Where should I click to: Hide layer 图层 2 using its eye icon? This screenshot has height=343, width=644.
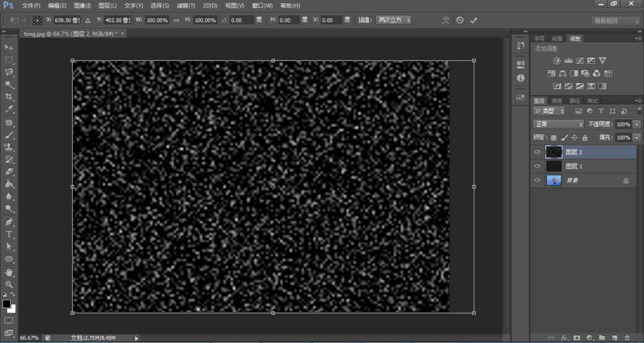click(x=538, y=153)
